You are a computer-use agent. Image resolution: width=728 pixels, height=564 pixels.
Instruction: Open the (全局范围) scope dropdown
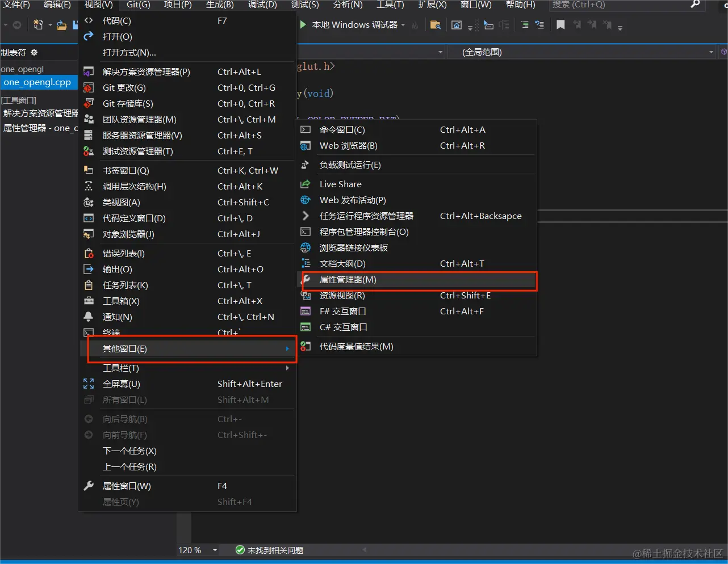(581, 52)
